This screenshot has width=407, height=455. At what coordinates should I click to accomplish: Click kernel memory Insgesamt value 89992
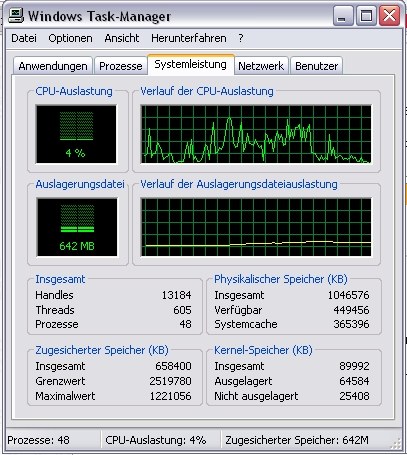pyautogui.click(x=354, y=366)
